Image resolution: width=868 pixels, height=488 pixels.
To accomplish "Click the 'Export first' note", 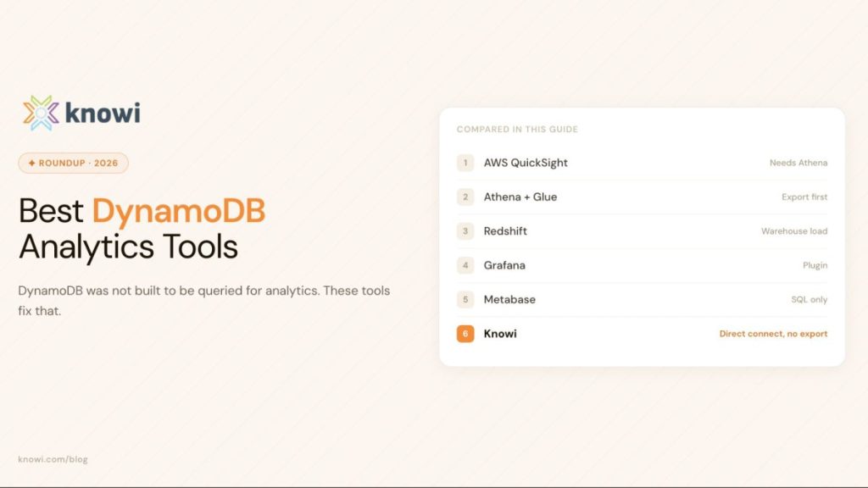I will click(804, 197).
